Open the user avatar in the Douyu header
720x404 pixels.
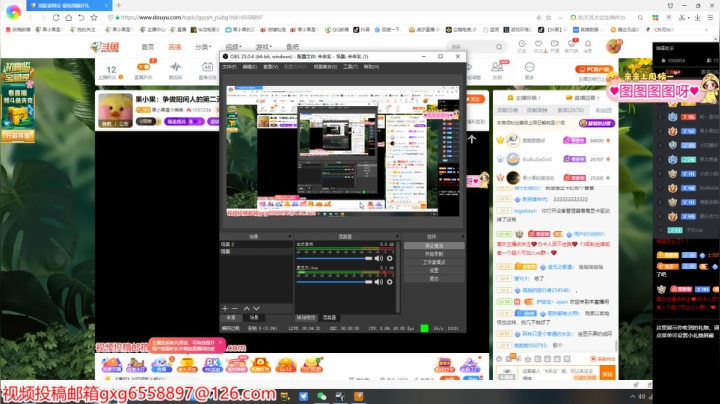pos(613,46)
